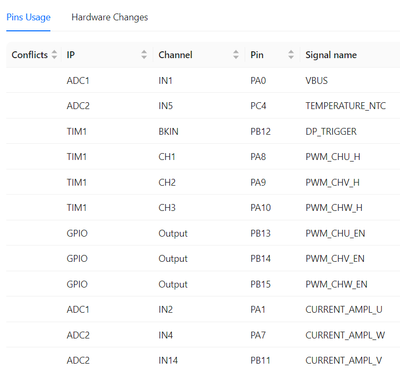Click GPIO IP in the PWM_CHU_EN row
The width and height of the screenshot is (400, 374).
pyautogui.click(x=77, y=233)
